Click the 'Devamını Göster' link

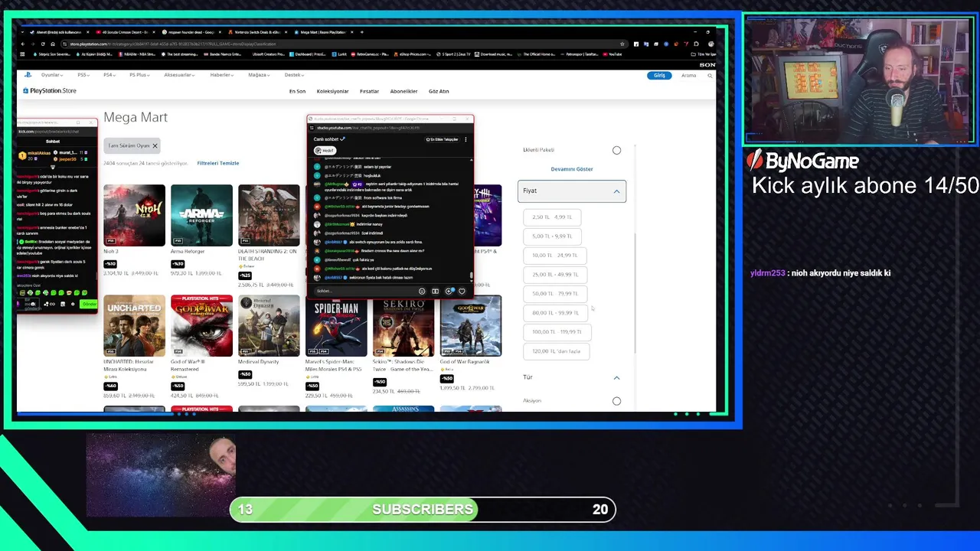pyautogui.click(x=572, y=169)
